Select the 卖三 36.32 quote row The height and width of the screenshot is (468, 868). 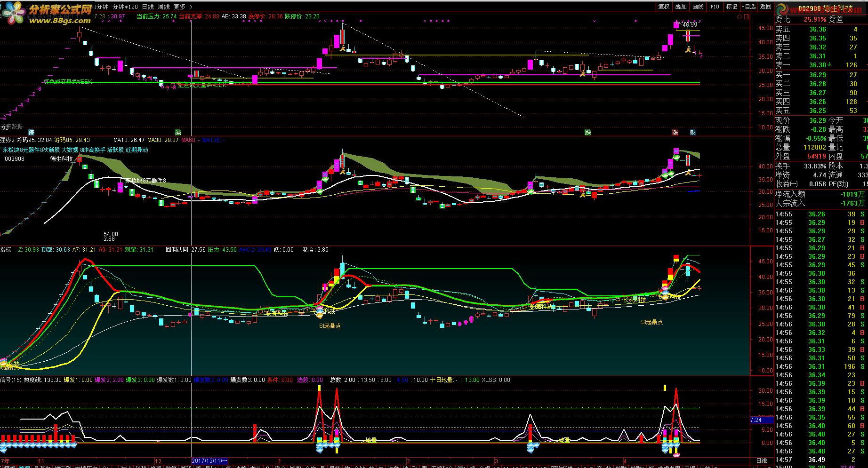[821, 47]
